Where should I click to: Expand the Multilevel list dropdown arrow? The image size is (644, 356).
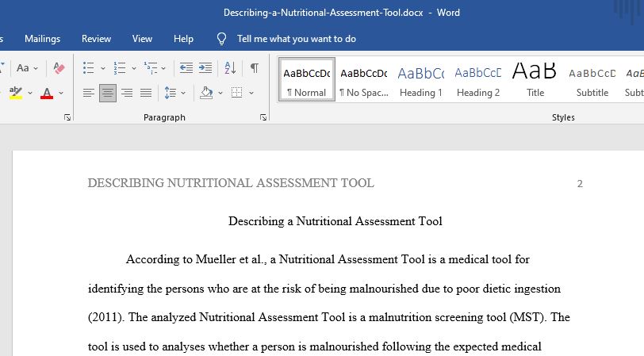[x=163, y=68]
